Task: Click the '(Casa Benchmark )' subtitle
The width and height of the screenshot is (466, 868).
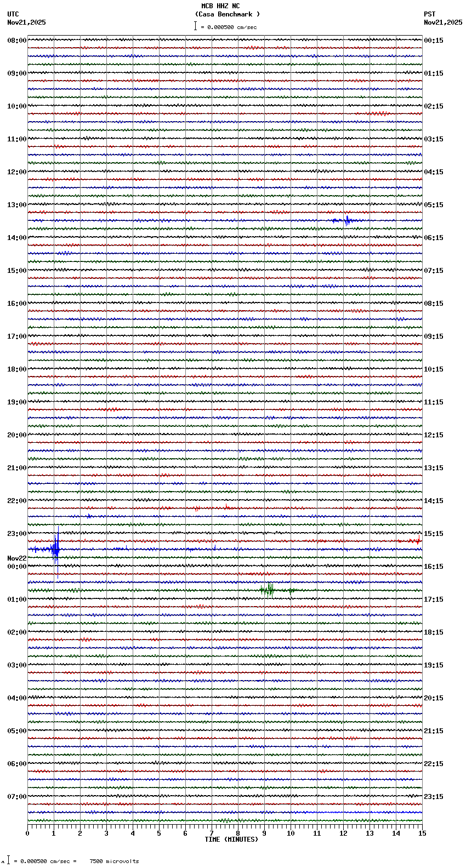Action: point(228,14)
